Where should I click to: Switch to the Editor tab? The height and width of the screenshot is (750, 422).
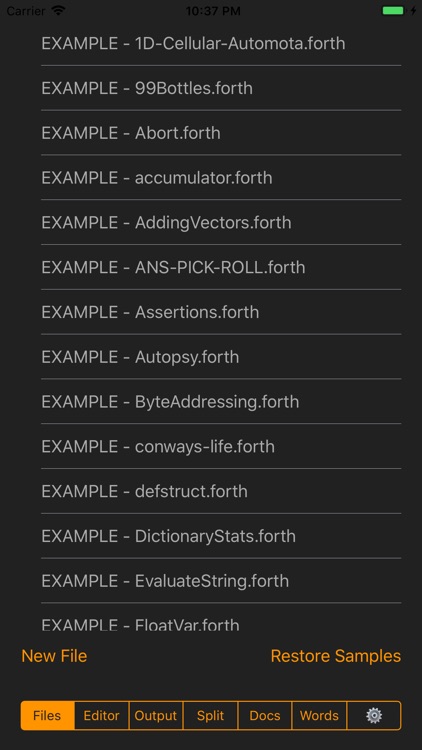click(x=101, y=716)
